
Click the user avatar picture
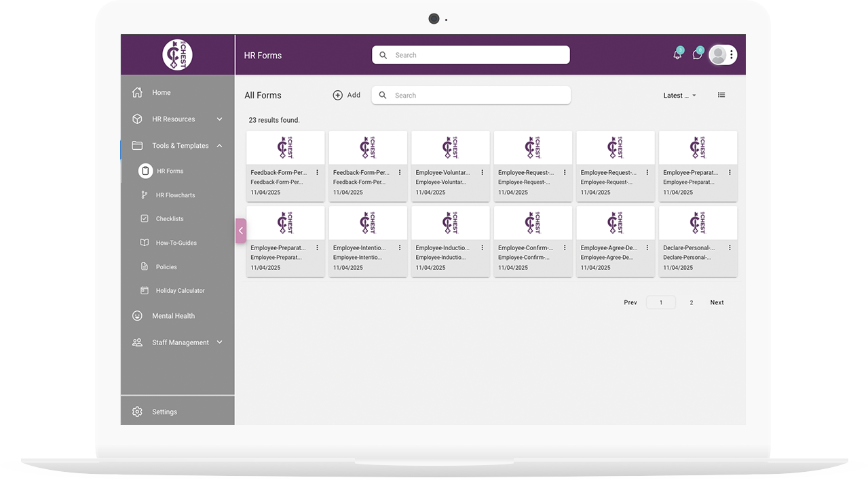[718, 56]
